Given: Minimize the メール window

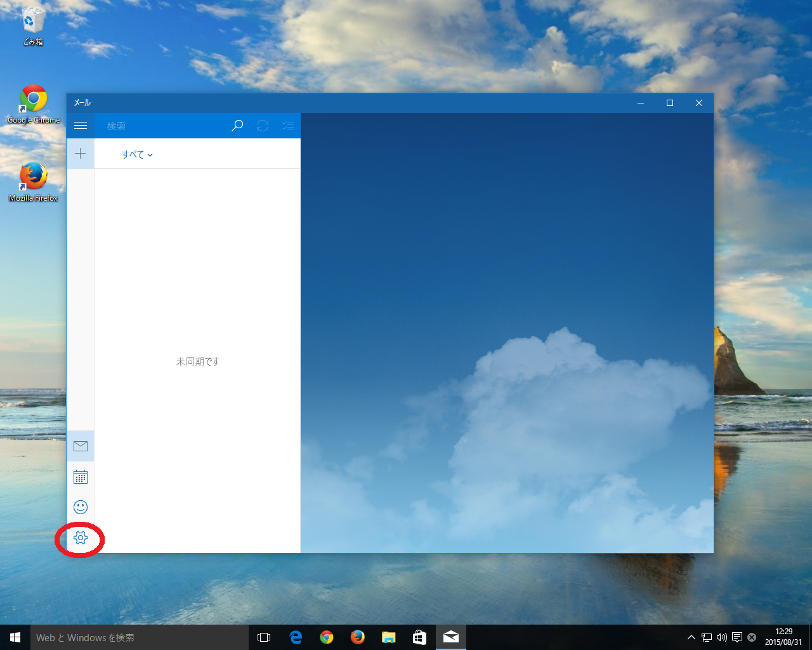Looking at the screenshot, I should pyautogui.click(x=641, y=103).
